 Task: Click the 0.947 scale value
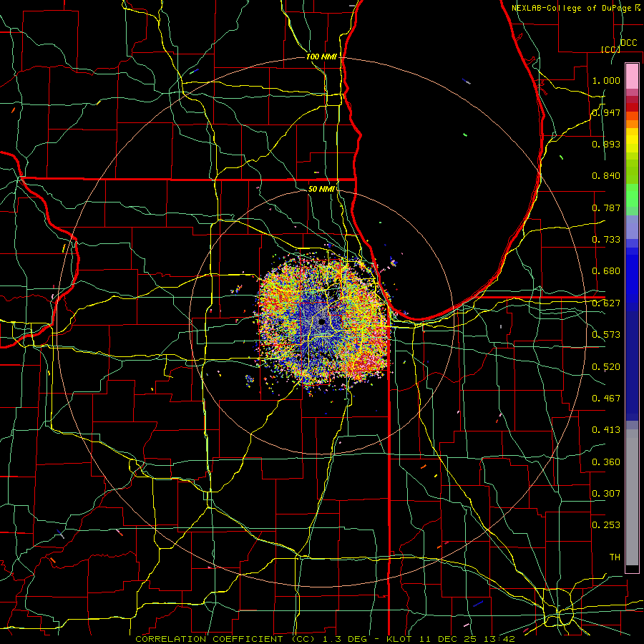606,112
